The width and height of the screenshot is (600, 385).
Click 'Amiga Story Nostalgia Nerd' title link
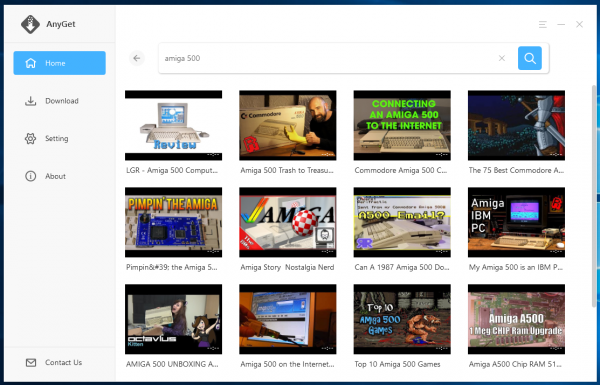pos(287,268)
